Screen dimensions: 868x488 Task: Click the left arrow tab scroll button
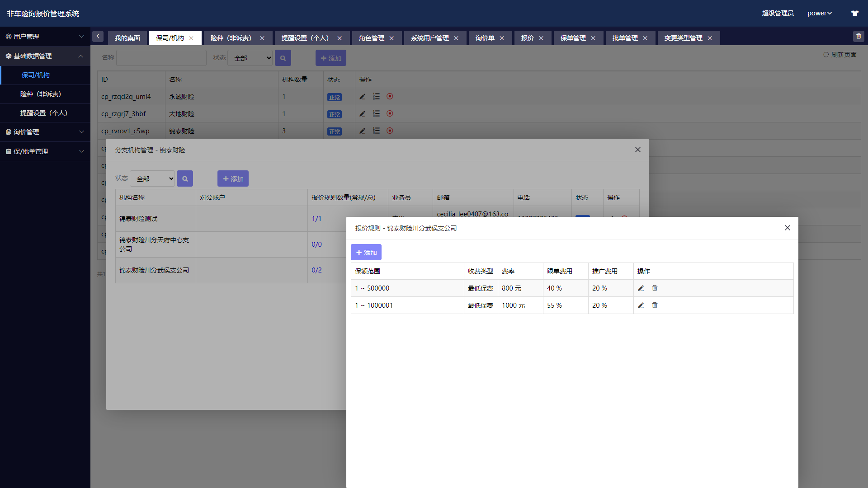click(98, 37)
